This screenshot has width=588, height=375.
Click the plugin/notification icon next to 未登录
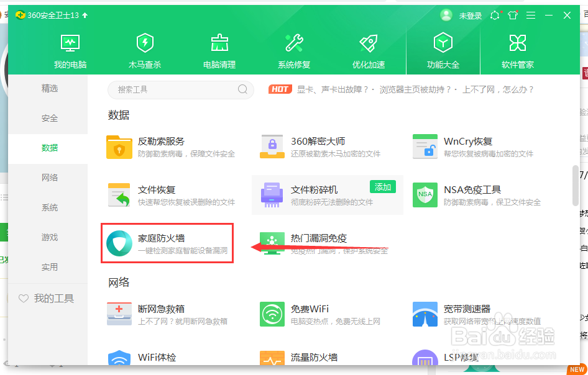495,16
